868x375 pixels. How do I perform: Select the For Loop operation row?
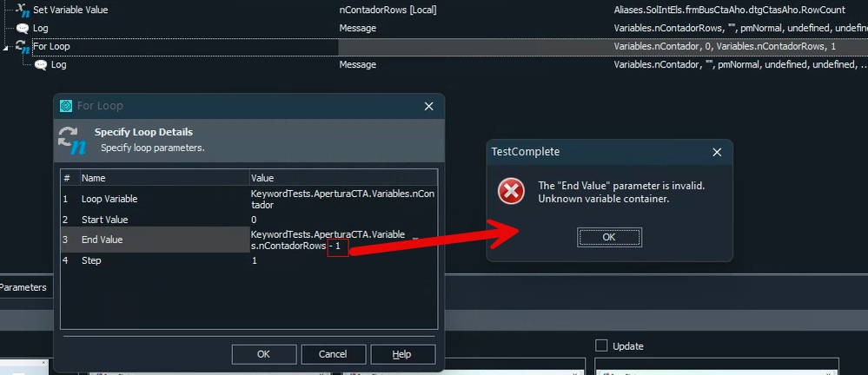coord(434,47)
